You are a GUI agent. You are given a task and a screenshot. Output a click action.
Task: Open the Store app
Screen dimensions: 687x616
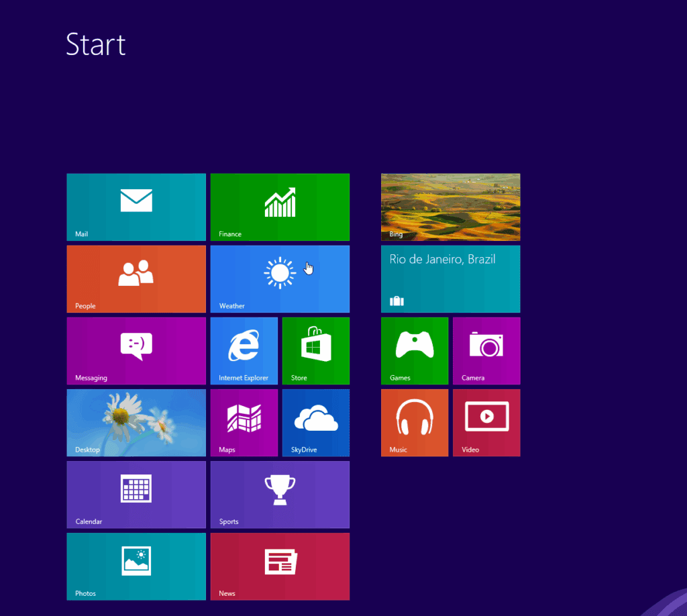315,350
